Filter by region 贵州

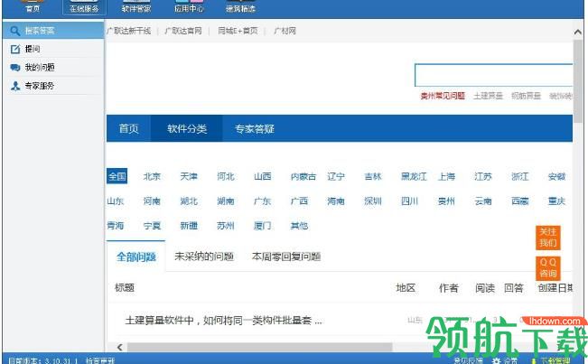click(446, 201)
